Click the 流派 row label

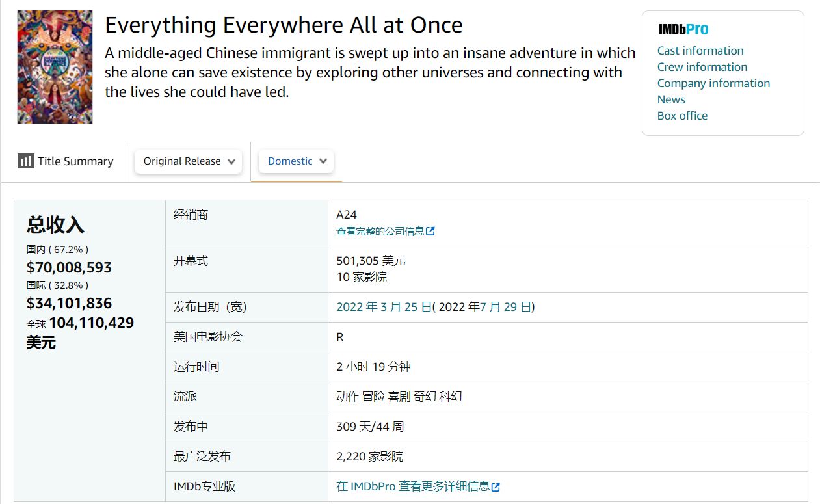pos(185,397)
